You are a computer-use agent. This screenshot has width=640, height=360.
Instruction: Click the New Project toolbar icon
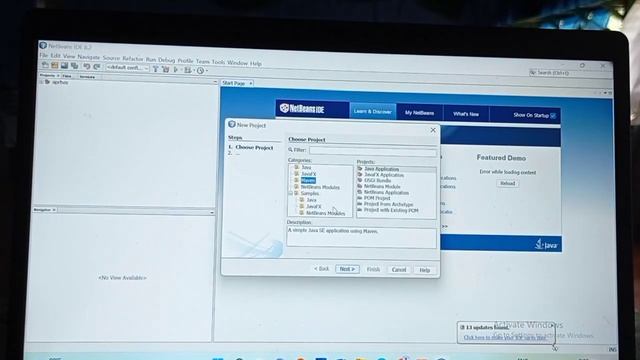point(54,65)
